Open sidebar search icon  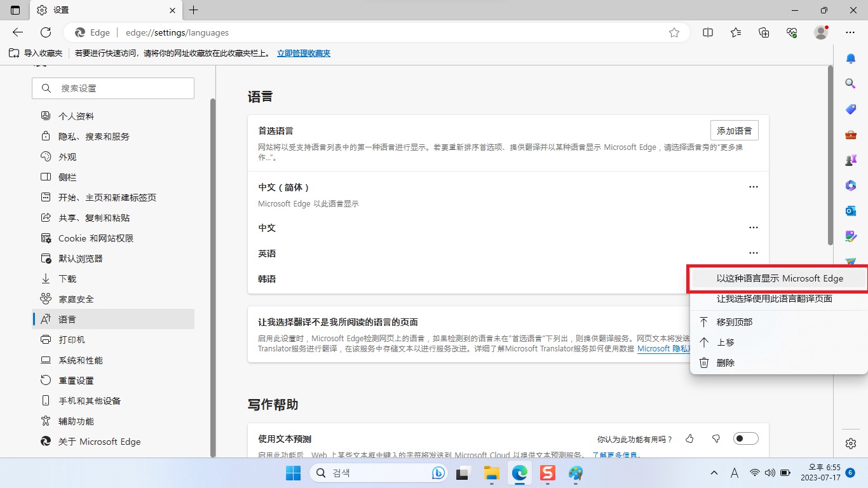851,84
